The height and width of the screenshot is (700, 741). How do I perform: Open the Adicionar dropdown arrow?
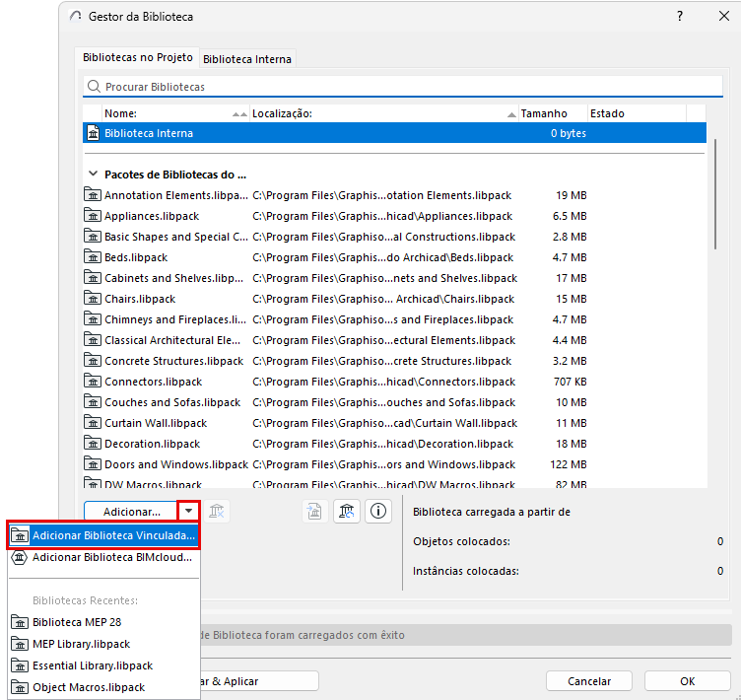[x=188, y=512]
